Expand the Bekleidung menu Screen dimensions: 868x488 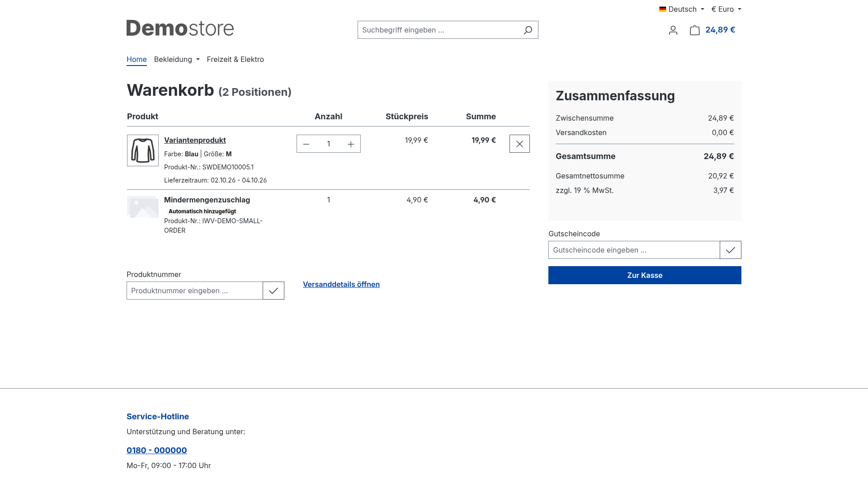click(x=177, y=59)
